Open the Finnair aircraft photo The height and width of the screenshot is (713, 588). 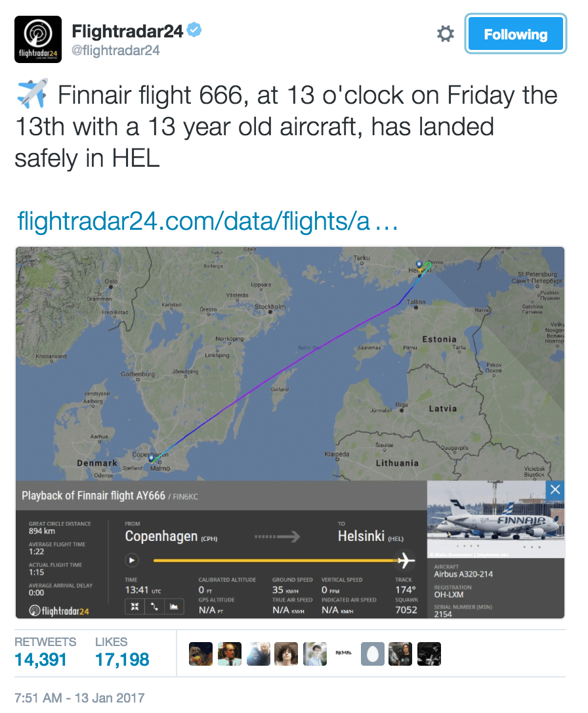click(x=495, y=519)
